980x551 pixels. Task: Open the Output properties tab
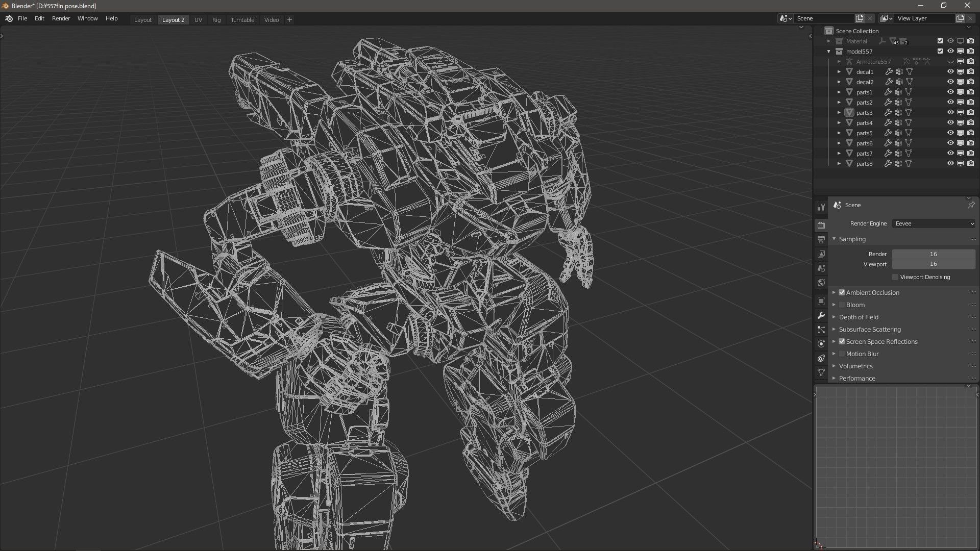click(821, 239)
